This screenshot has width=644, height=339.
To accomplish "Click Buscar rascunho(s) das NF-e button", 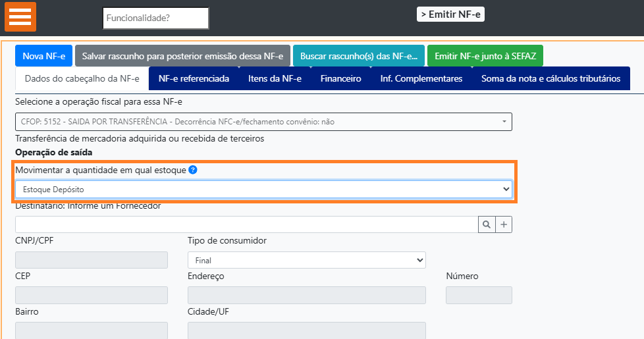I will tap(358, 56).
